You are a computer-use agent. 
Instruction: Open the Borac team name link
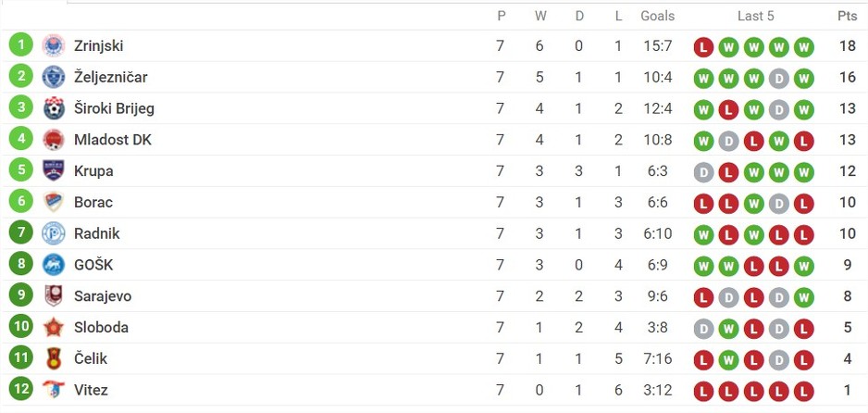tap(93, 202)
